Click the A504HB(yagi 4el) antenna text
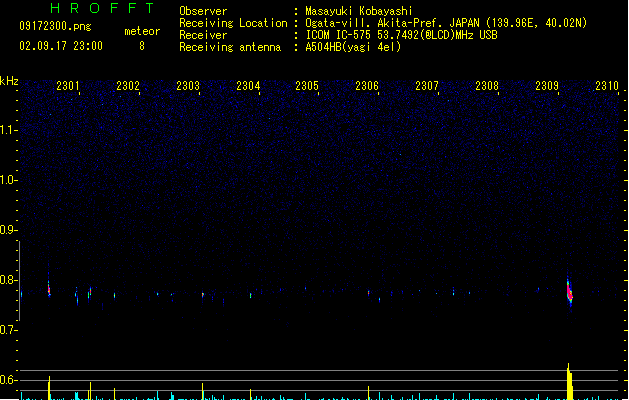The image size is (629, 400). pos(353,47)
